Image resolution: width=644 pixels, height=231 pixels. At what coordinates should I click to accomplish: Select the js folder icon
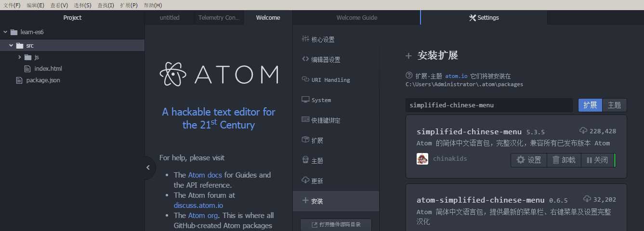28,57
